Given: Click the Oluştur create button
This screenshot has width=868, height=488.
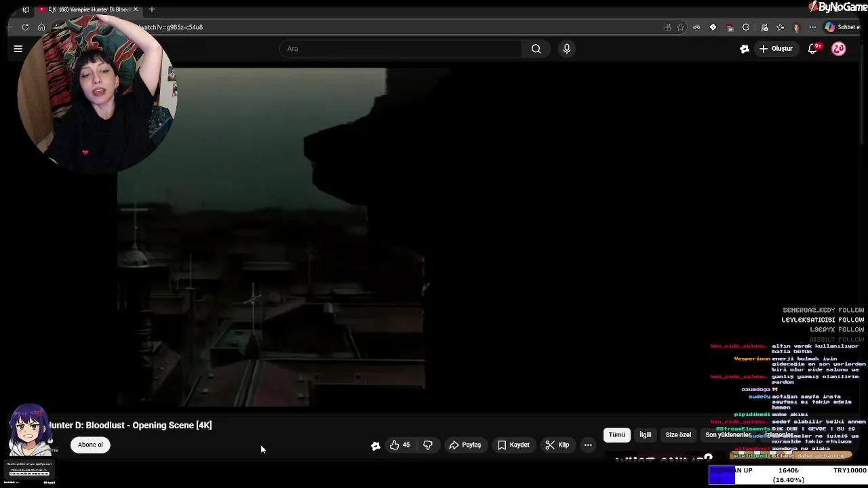Looking at the screenshot, I should point(776,49).
